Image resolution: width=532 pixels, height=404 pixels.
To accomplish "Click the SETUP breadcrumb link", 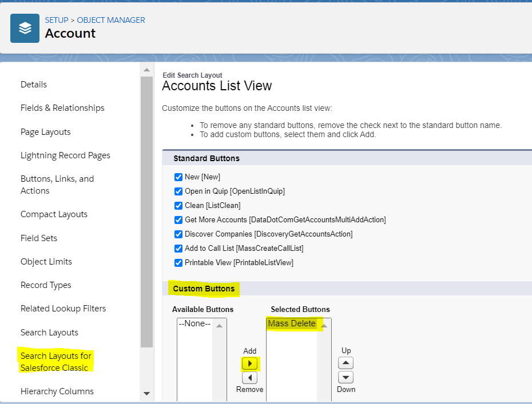I will [x=57, y=20].
